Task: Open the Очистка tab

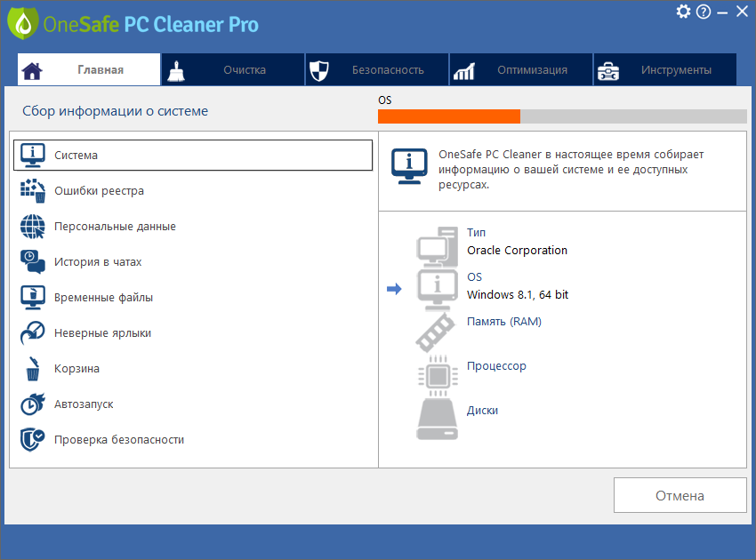Action: point(233,70)
